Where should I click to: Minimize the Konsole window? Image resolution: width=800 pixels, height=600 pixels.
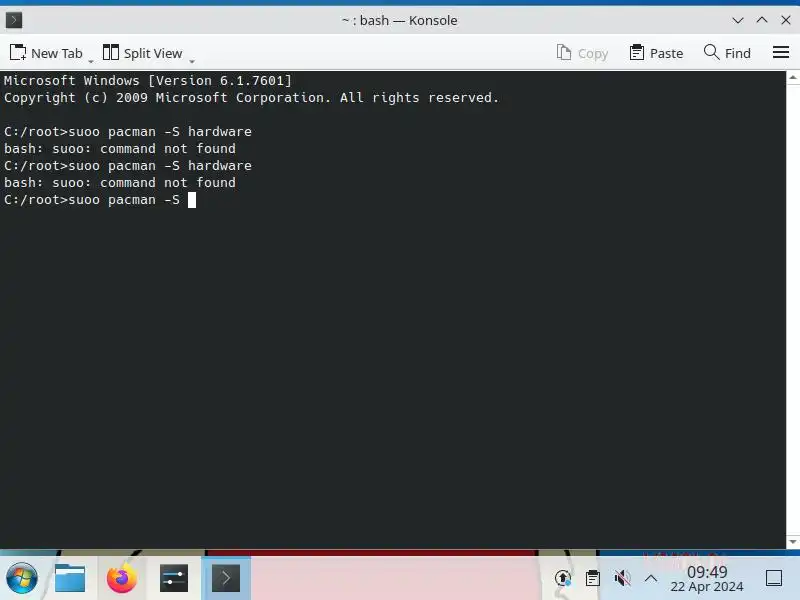738,20
